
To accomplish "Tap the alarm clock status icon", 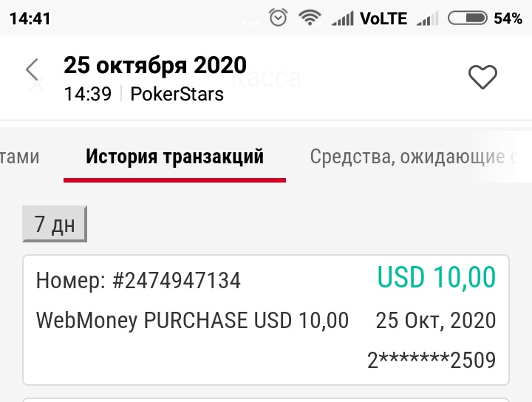I will coord(279,18).
